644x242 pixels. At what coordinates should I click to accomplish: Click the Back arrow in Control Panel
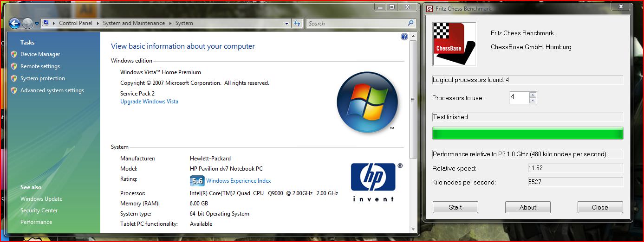coord(14,23)
